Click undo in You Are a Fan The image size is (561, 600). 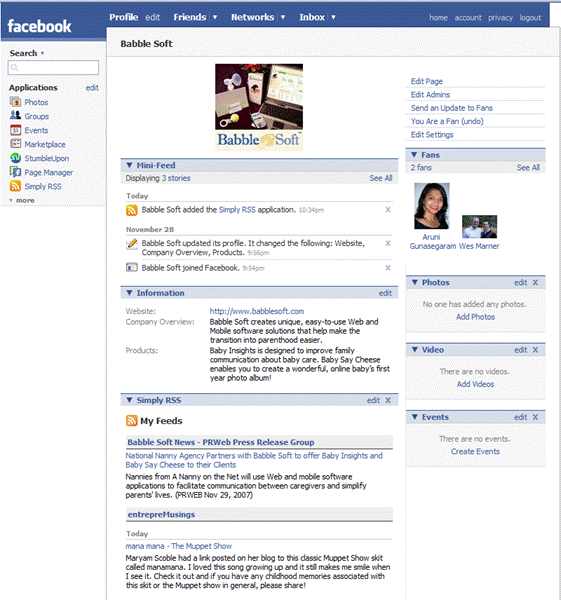click(472, 121)
